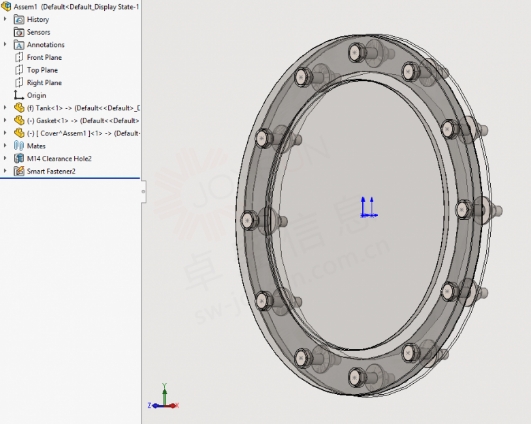Image resolution: width=531 pixels, height=424 pixels.
Task: Select the Front Plane icon
Action: click(x=19, y=57)
